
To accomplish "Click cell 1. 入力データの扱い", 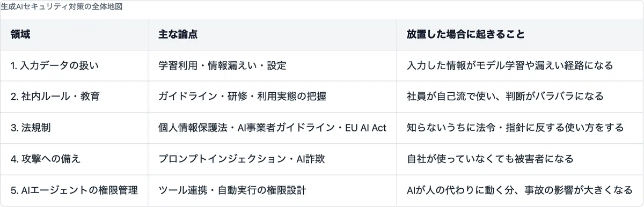I will pos(75,65).
